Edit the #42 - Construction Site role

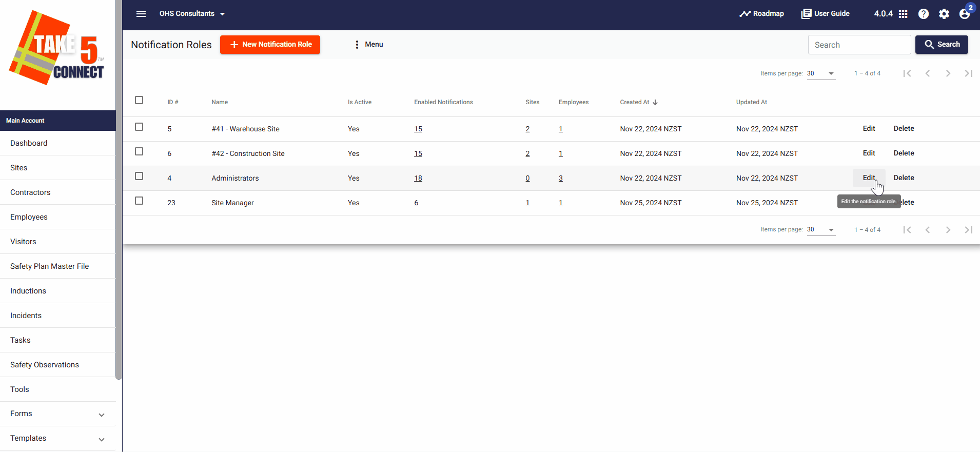(x=869, y=153)
